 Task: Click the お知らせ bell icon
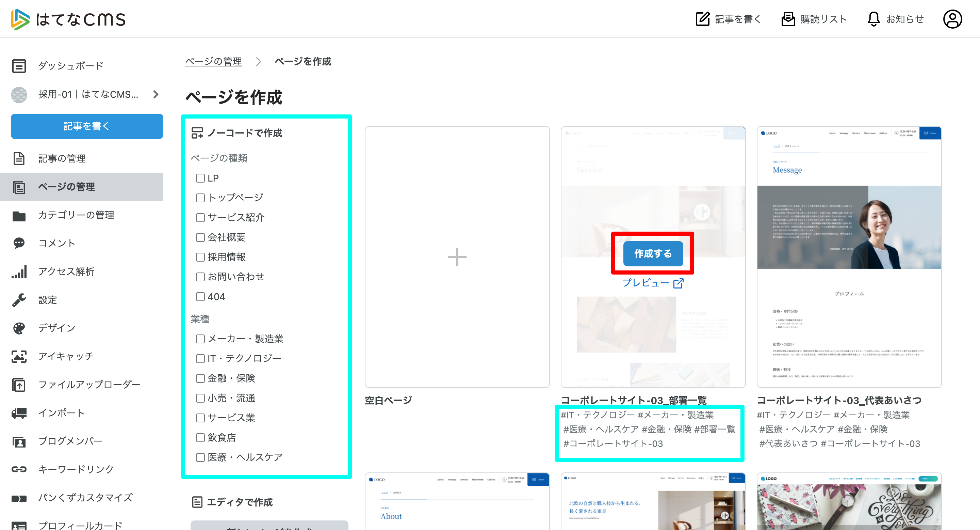click(x=873, y=19)
